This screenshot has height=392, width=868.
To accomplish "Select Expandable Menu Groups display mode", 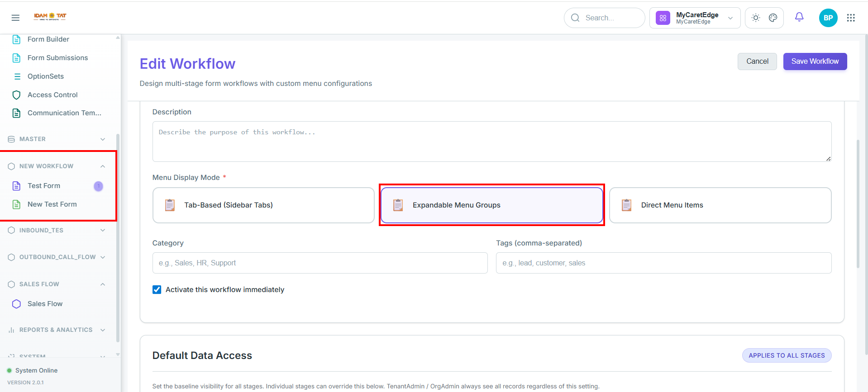I will [492, 205].
